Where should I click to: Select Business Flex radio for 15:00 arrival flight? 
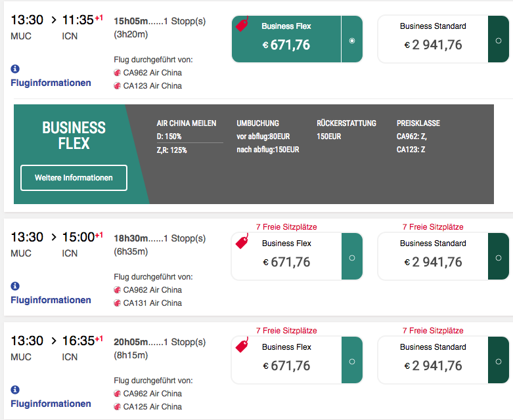coord(352,257)
